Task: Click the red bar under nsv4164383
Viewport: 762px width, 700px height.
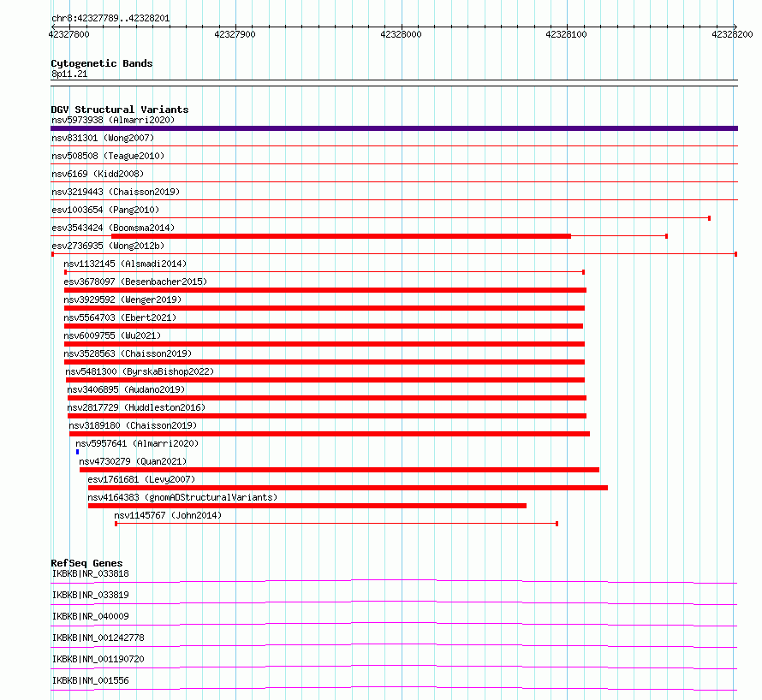Action: 307,506
